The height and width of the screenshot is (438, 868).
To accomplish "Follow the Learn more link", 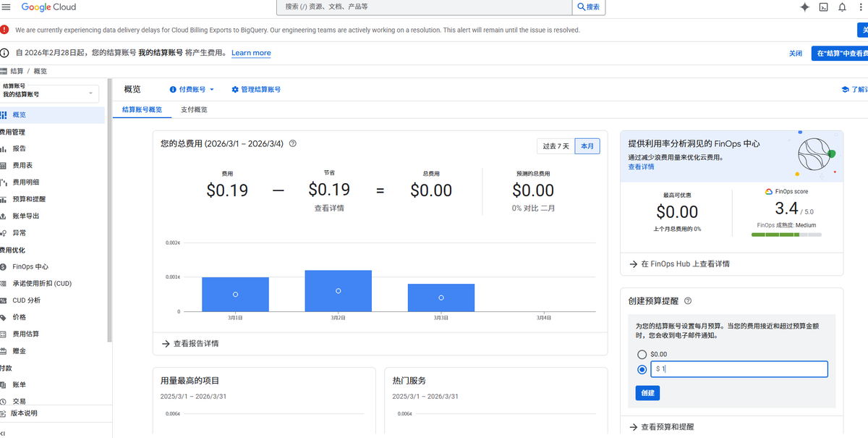I will tap(251, 53).
